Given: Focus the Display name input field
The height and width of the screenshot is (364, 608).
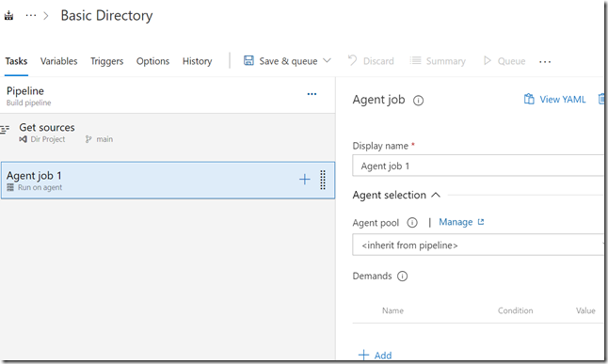Looking at the screenshot, I should coord(478,166).
